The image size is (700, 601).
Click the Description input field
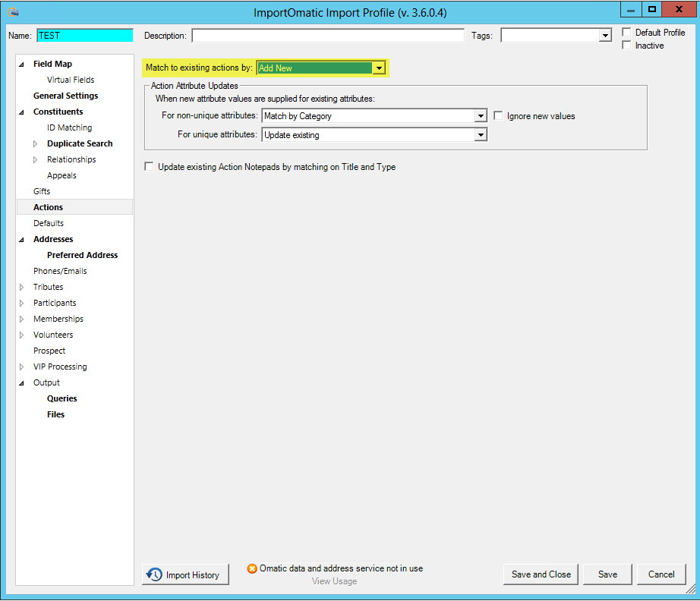click(x=328, y=35)
